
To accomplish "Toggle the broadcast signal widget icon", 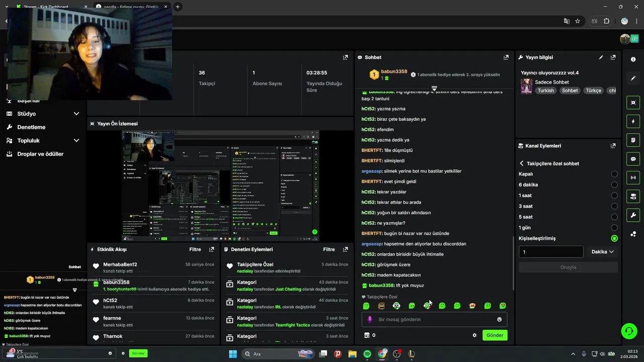I will 633,177.
